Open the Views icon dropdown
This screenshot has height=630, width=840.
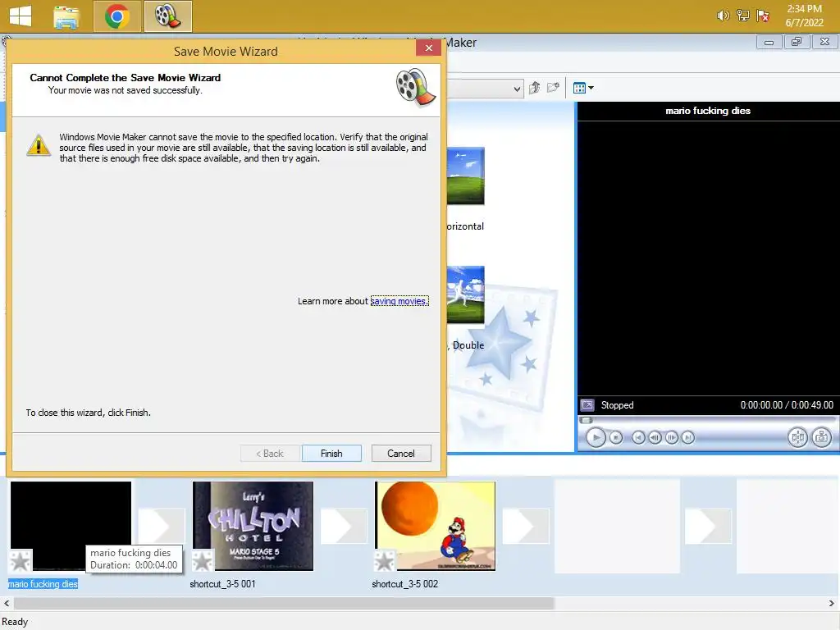(x=583, y=88)
